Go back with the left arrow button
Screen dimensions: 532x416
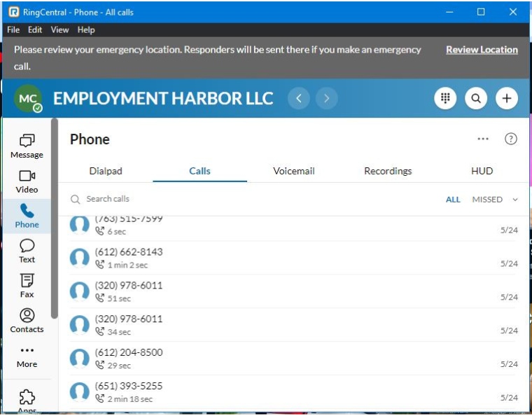(x=299, y=99)
